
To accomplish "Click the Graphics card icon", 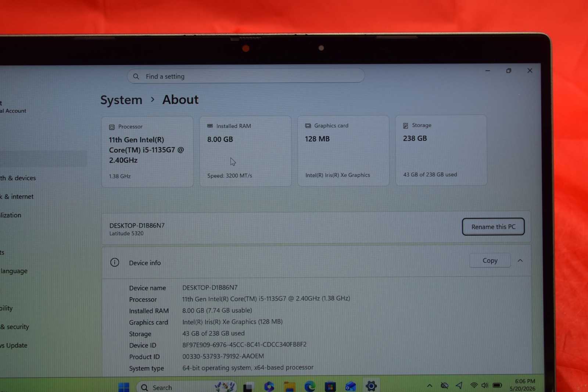I will coord(308,126).
